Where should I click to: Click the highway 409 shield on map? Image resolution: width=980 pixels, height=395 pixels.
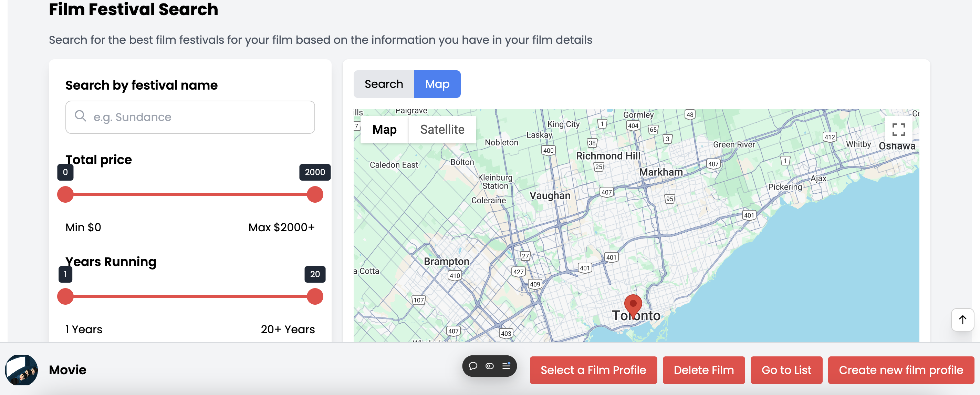click(535, 284)
